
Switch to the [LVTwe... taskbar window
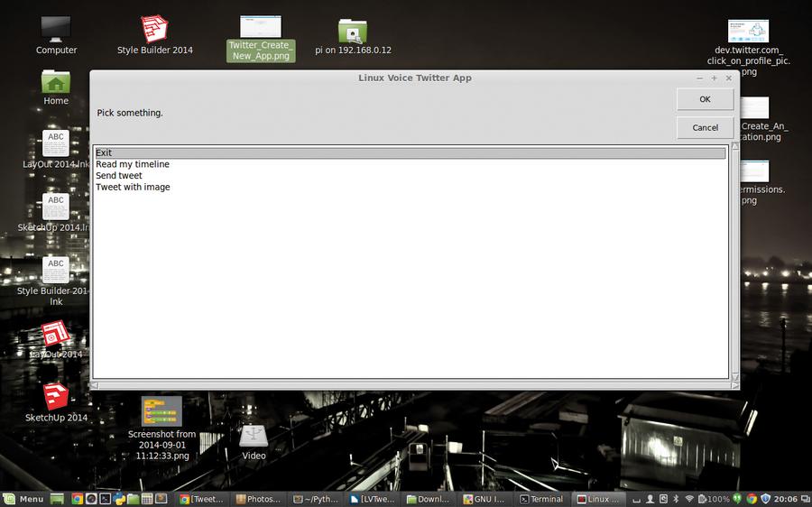372,499
